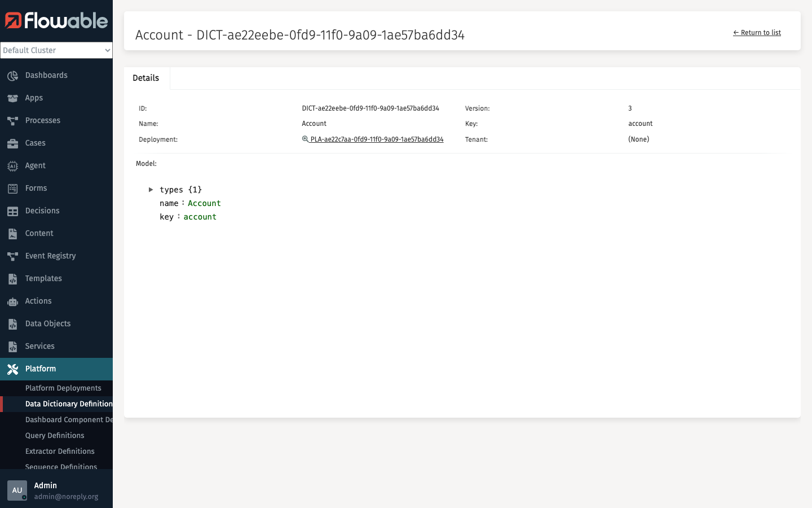Select the Apps icon in the sidebar

tap(34, 98)
